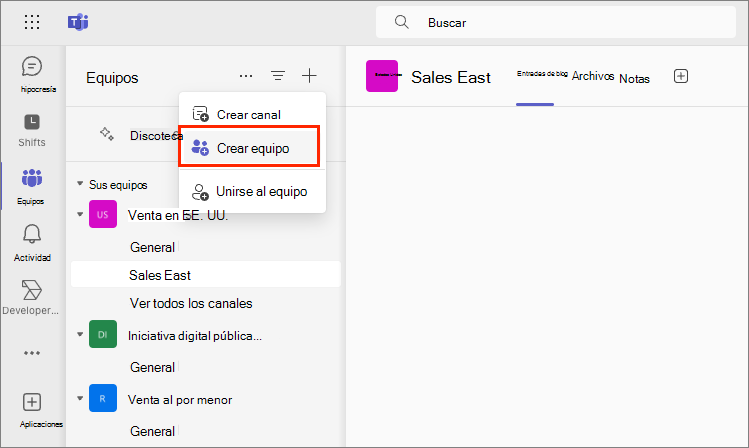Collapse Venta al por menor team
This screenshot has width=749, height=448.
[80, 398]
